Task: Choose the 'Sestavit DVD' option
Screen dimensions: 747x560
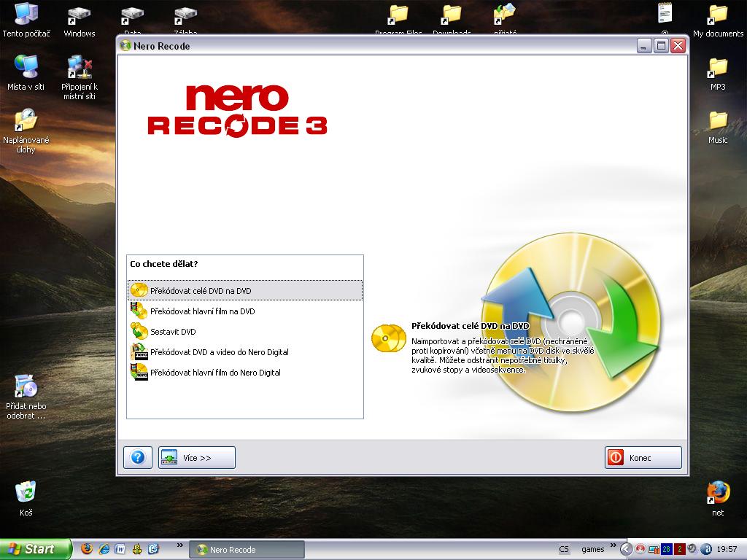Action: pos(245,332)
